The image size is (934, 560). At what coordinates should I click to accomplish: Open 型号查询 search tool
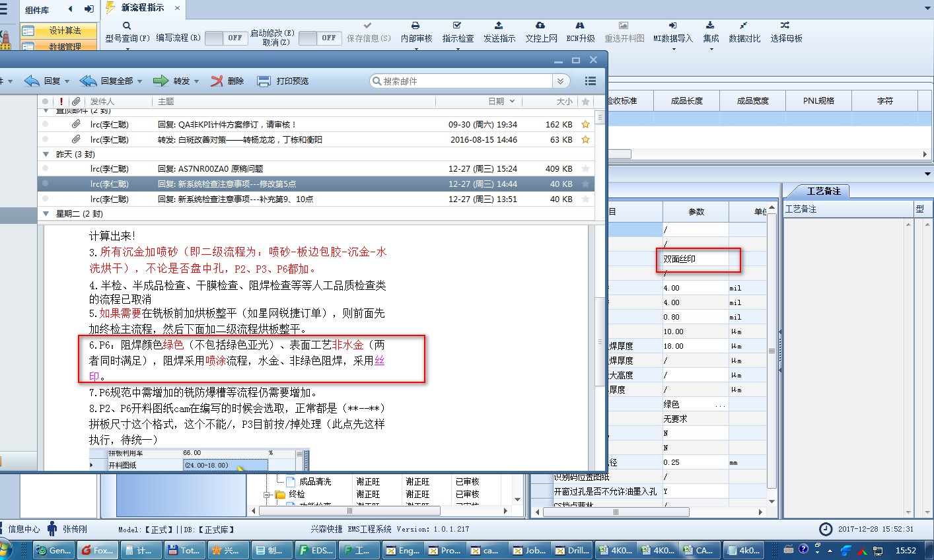tap(127, 32)
